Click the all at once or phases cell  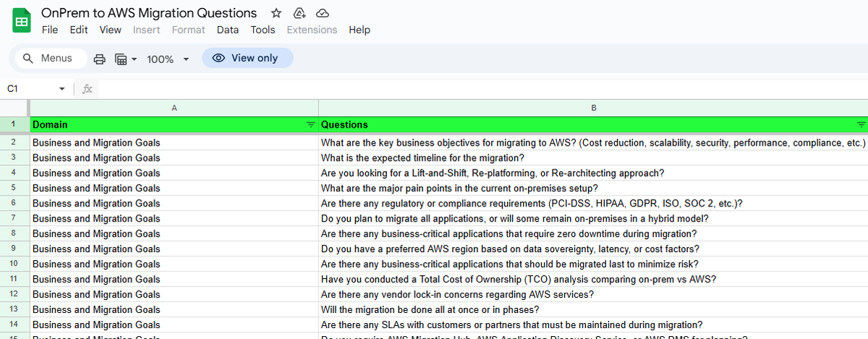(x=593, y=309)
